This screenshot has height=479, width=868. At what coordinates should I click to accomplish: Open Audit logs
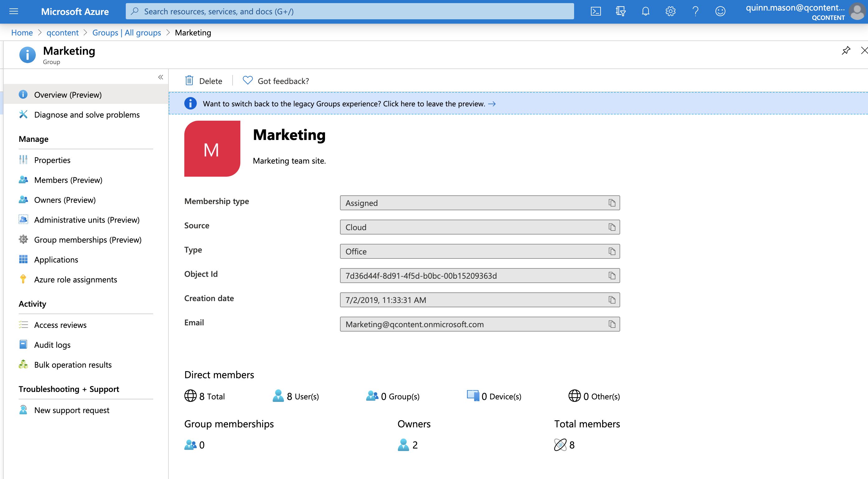tap(86, 344)
